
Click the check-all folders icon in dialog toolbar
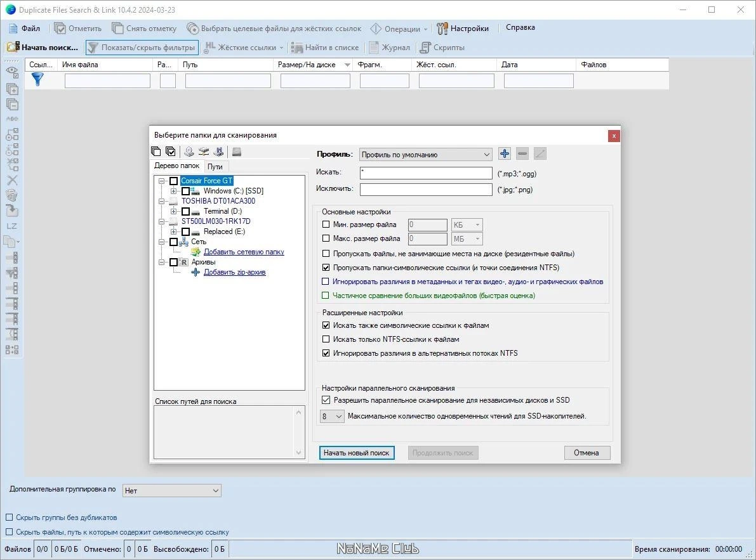pos(170,152)
